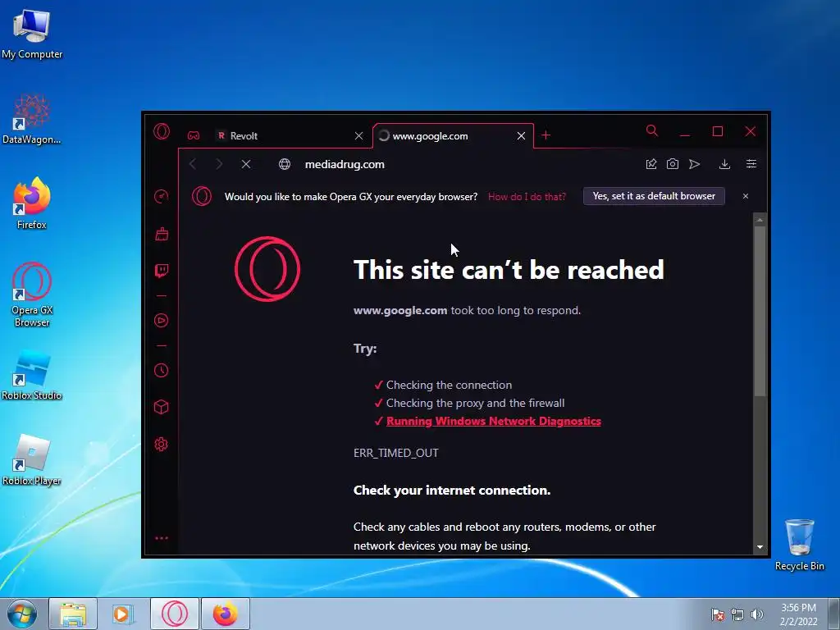
Task: Click the network tray icon
Action: coord(737,614)
